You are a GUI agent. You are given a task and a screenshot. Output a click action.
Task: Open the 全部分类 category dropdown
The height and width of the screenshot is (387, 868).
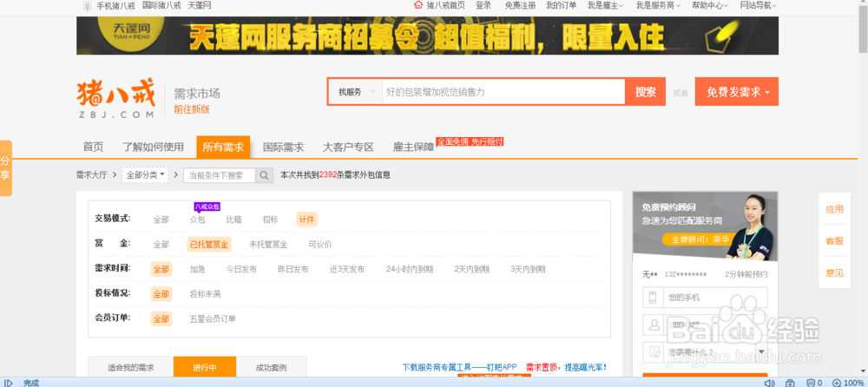pos(146,175)
